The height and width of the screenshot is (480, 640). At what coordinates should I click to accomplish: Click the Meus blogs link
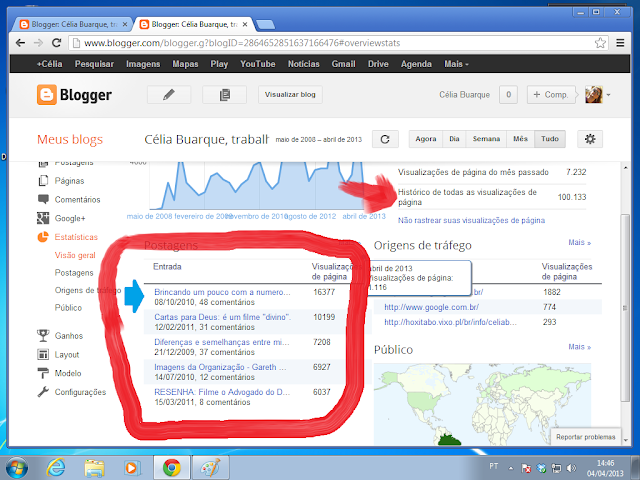click(x=70, y=140)
